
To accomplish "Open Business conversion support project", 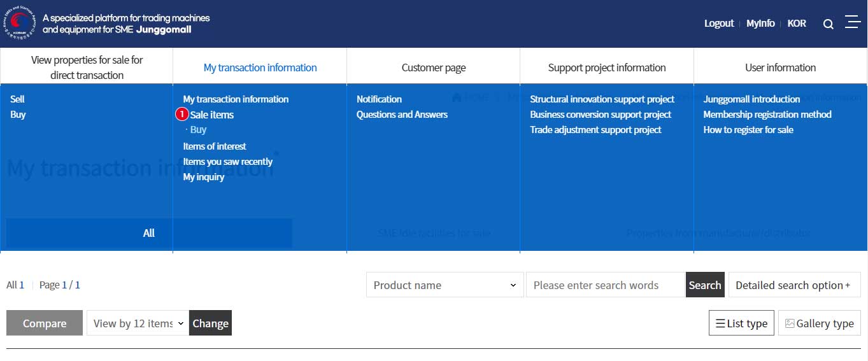I will (x=601, y=115).
